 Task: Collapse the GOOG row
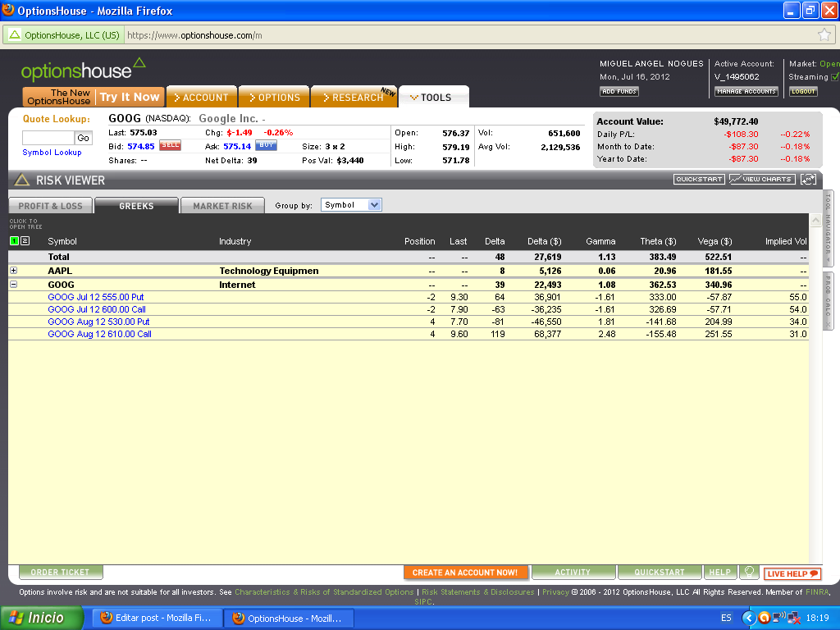pos(14,285)
